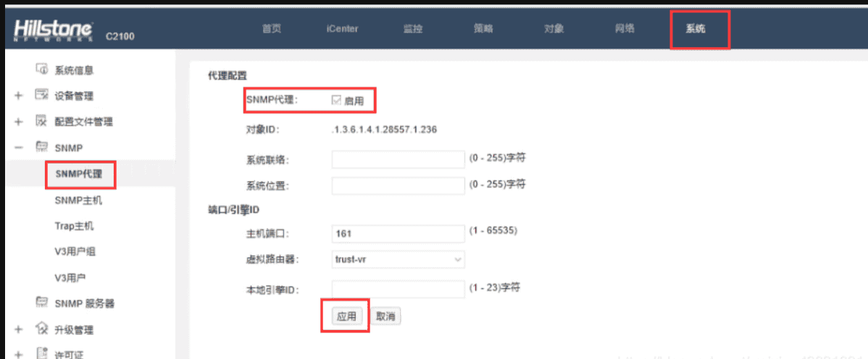868x359 pixels.
Task: Click the 系统信息 monitor icon
Action: (42, 69)
